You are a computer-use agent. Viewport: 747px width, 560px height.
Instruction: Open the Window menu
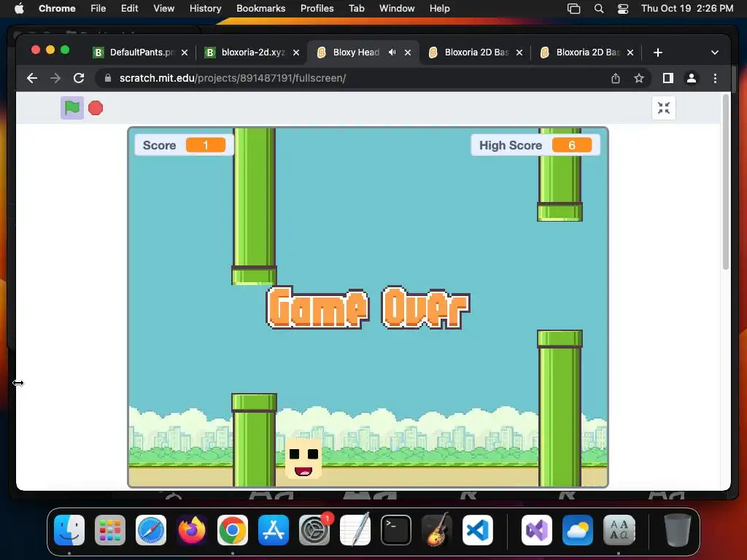click(x=397, y=9)
